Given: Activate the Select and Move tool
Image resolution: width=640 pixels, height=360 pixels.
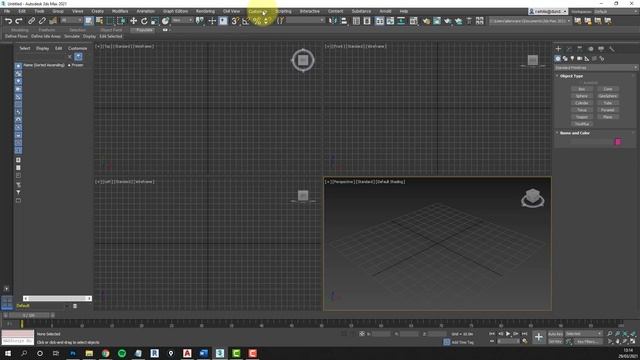Looking at the screenshot, I should pos(133,21).
